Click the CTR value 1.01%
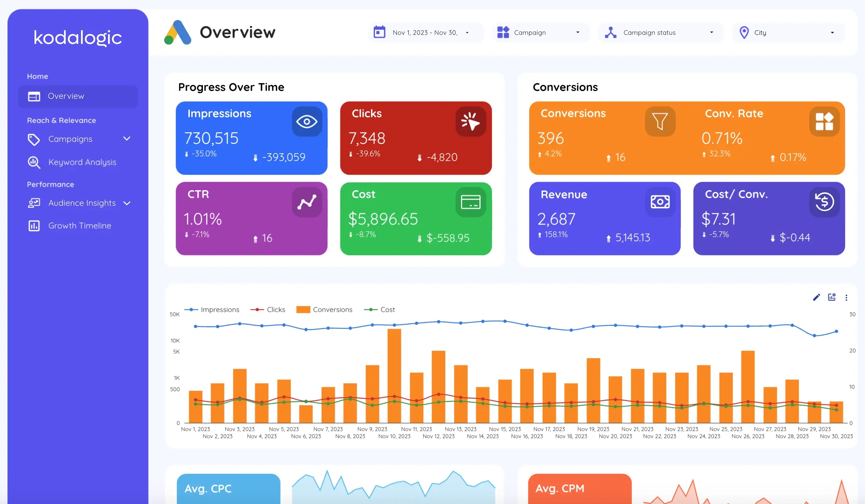Screen dimensions: 865x504 [x=203, y=219]
